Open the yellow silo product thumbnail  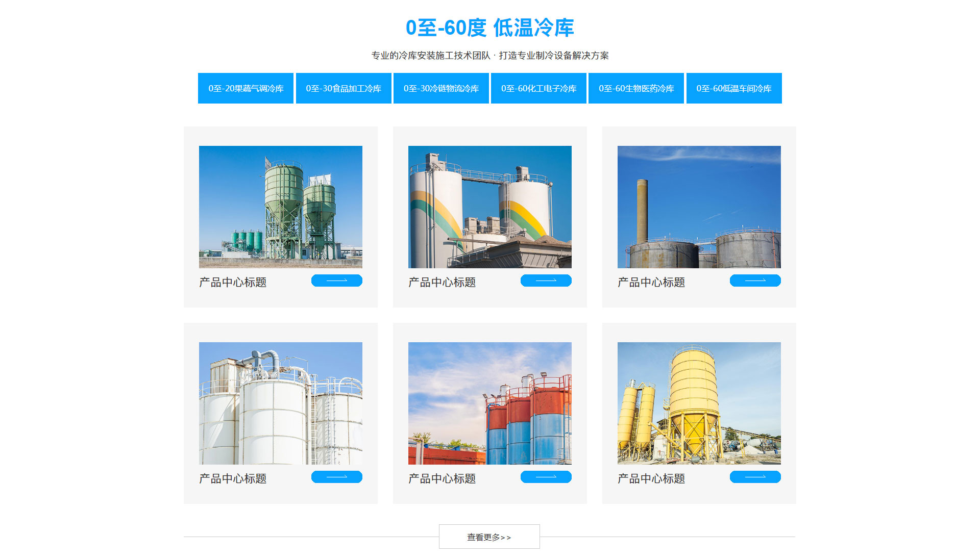(699, 403)
